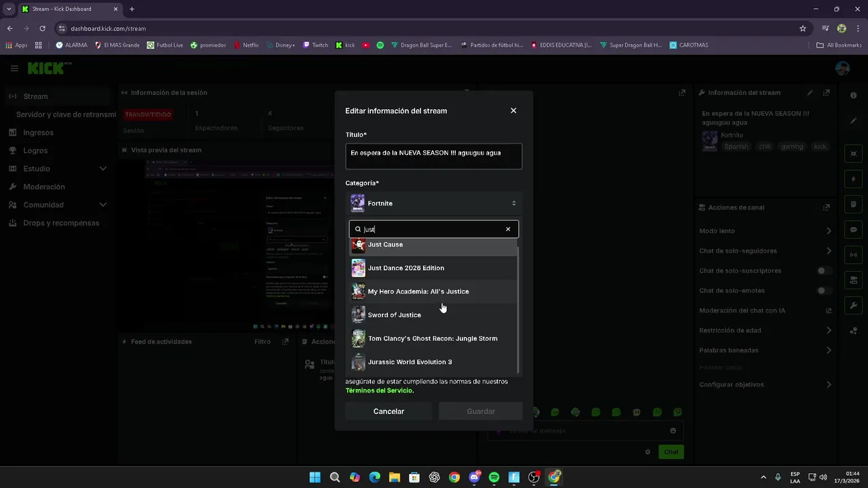Open Netflix bookmark
This screenshot has height=488, width=868.
246,45
